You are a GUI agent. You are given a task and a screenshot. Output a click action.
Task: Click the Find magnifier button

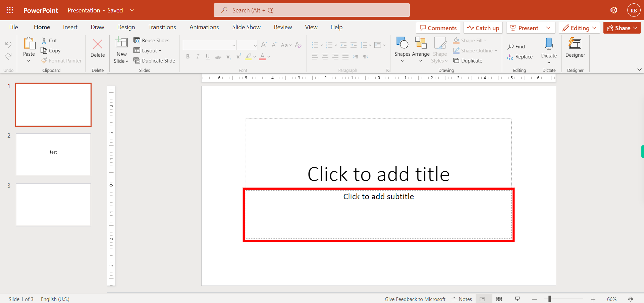517,46
